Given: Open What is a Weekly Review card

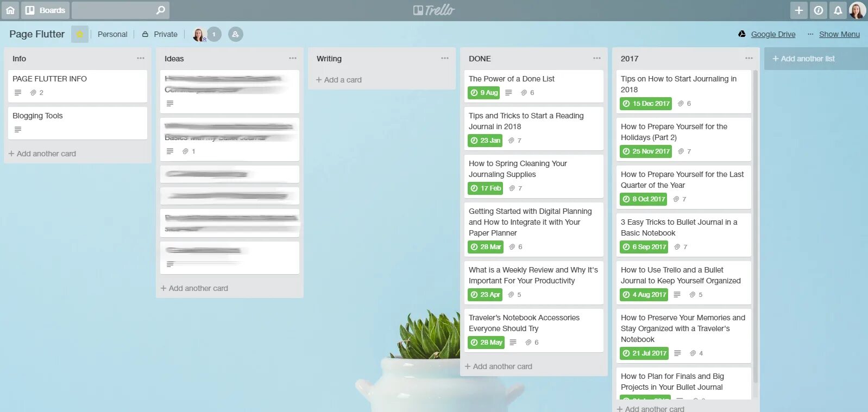Looking at the screenshot, I should pyautogui.click(x=534, y=282).
